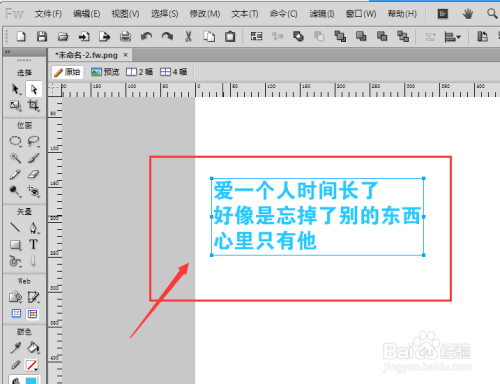Open the 编辑(E) menu
Screen dimensions: 500x384
86,14
